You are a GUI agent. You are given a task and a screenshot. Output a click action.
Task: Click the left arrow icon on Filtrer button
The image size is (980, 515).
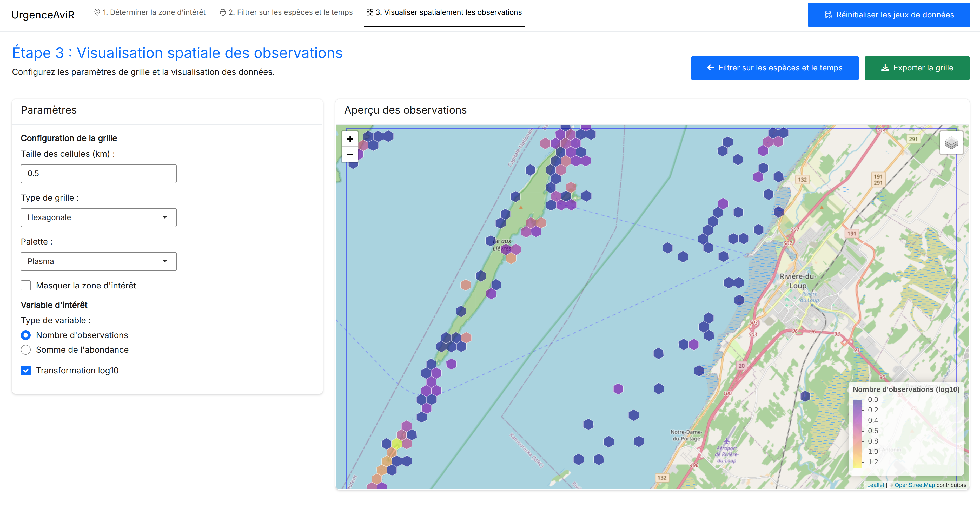[710, 68]
